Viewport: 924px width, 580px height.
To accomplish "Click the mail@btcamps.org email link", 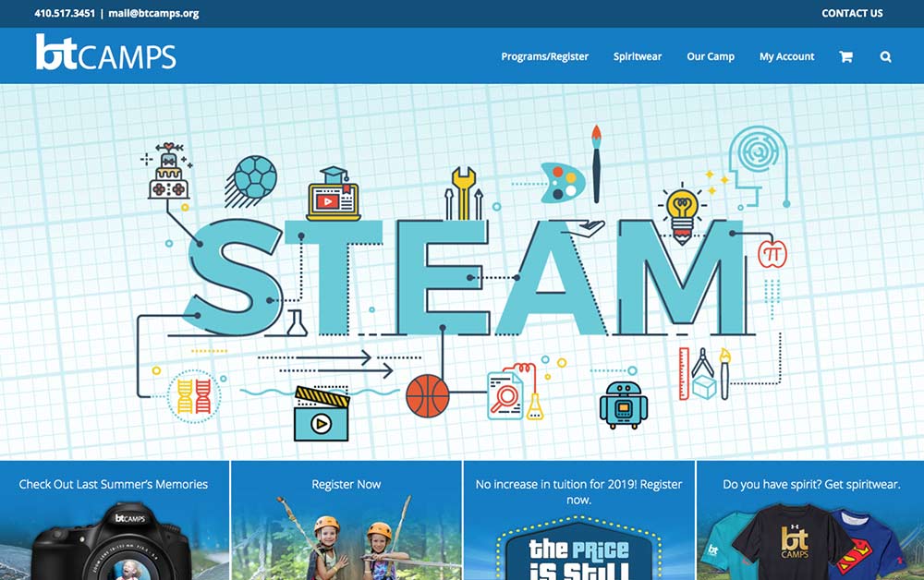I will 153,13.
